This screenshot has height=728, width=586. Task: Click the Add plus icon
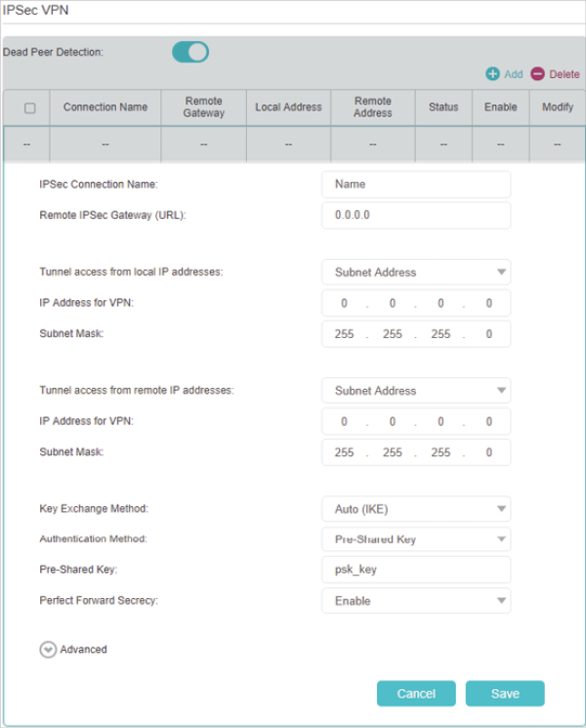(493, 74)
